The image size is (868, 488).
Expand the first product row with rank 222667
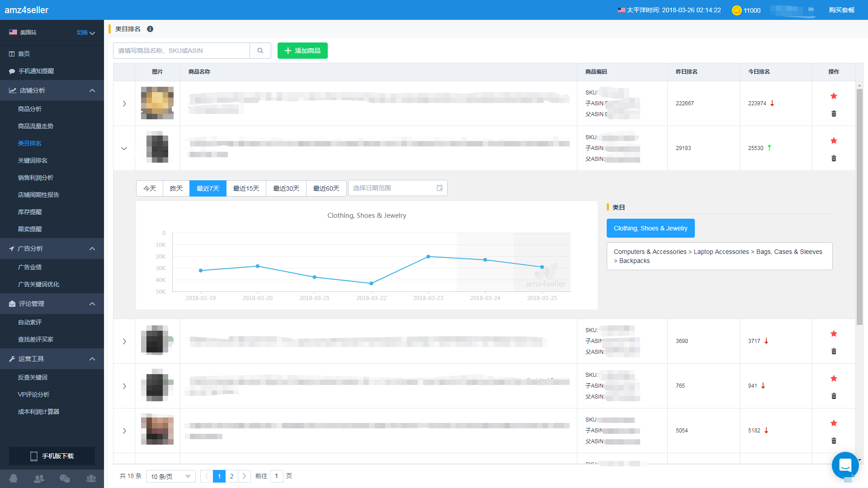(x=124, y=103)
